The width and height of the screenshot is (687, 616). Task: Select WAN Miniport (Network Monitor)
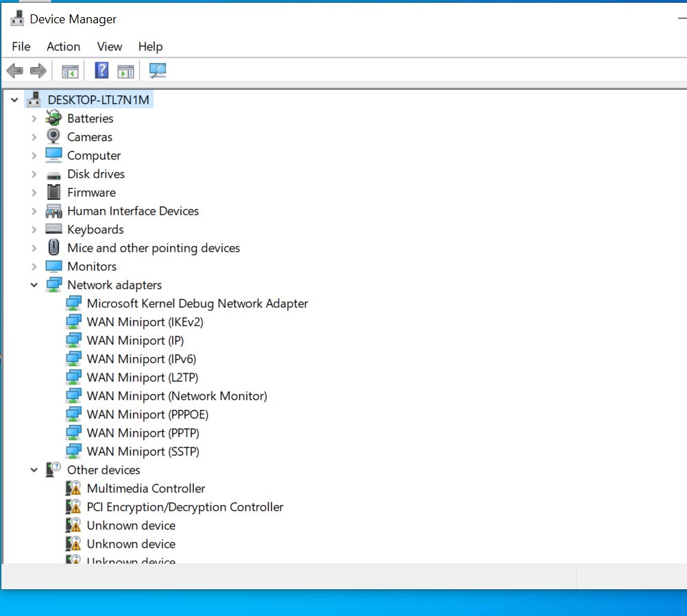(x=177, y=396)
